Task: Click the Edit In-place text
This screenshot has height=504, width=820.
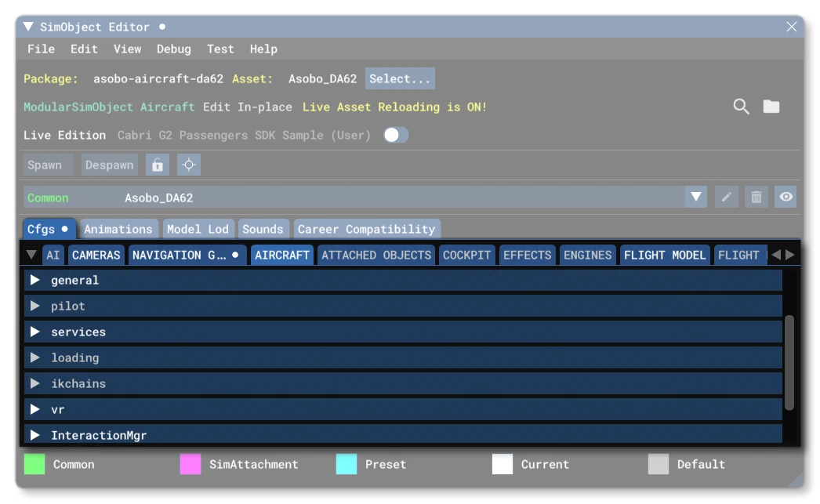Action: [x=248, y=107]
